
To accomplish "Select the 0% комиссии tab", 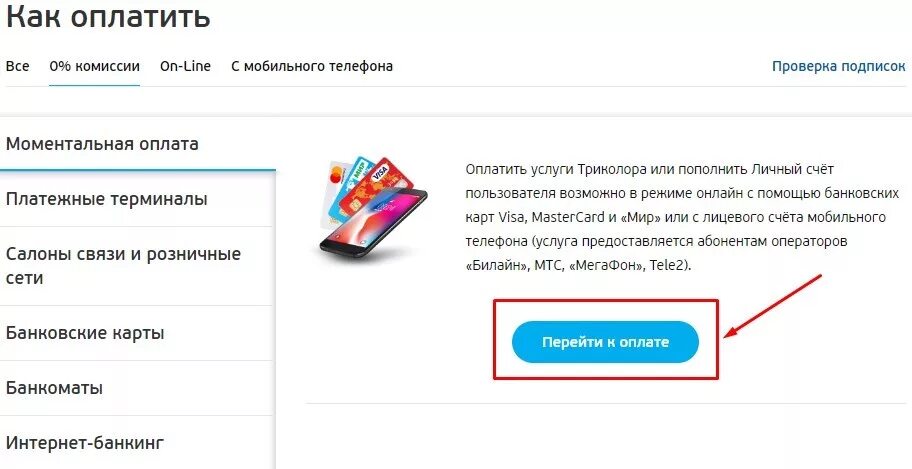I will [x=94, y=66].
